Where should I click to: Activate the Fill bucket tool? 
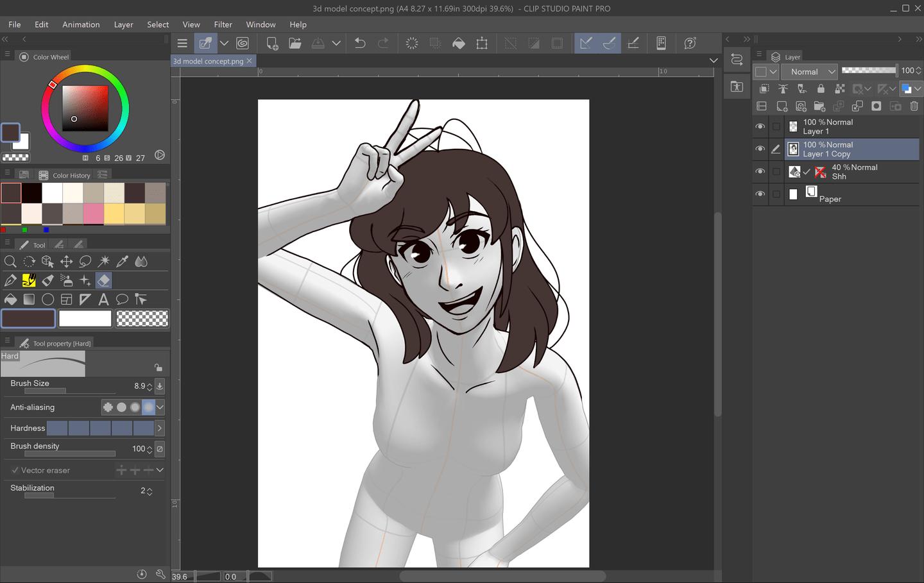10,299
